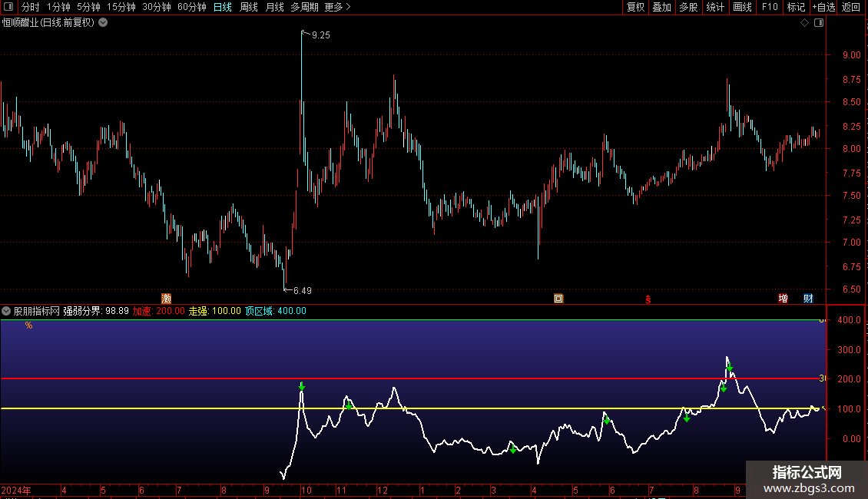This screenshot has width=868, height=499.
Task: Switch to the 60分钟 timeframe
Action: click(x=191, y=7)
